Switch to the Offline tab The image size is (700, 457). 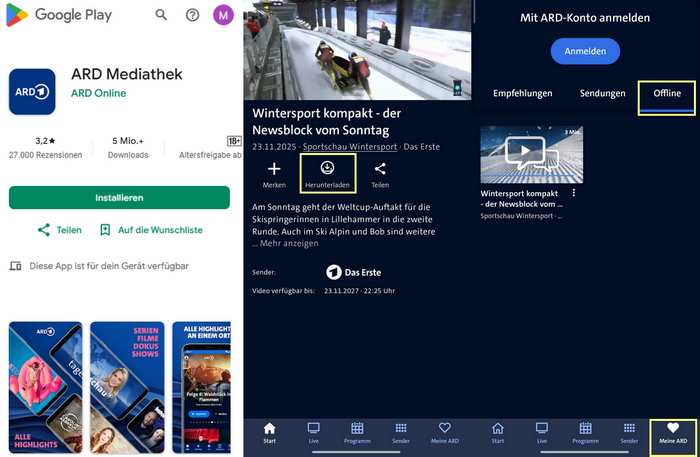(667, 94)
